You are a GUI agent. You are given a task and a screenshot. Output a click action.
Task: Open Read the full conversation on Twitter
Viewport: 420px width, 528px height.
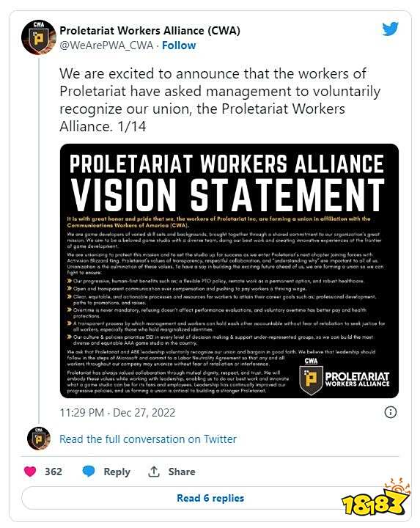tap(148, 439)
